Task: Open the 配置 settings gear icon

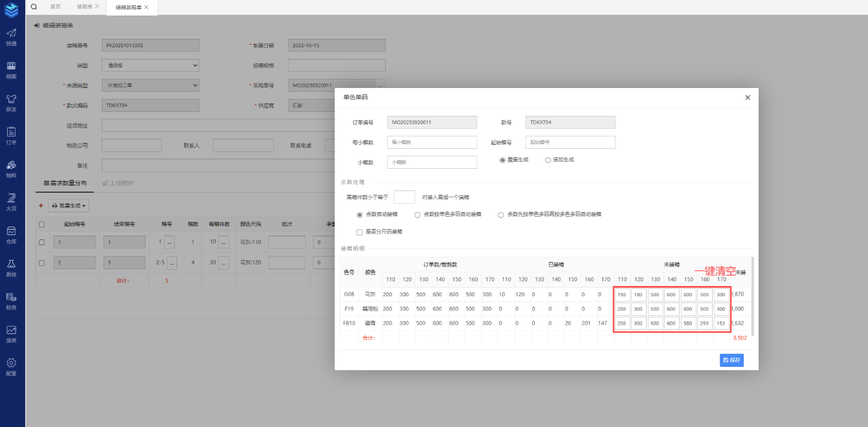Action: 12,366
